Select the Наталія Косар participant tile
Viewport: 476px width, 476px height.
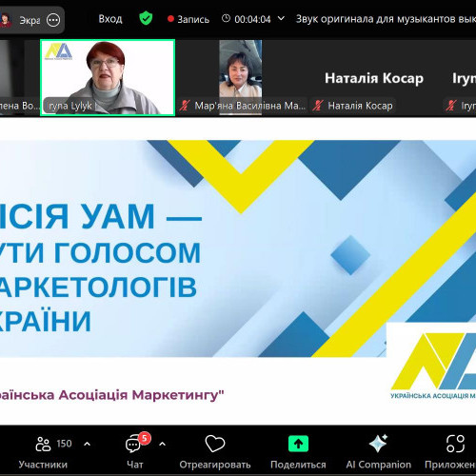click(374, 78)
